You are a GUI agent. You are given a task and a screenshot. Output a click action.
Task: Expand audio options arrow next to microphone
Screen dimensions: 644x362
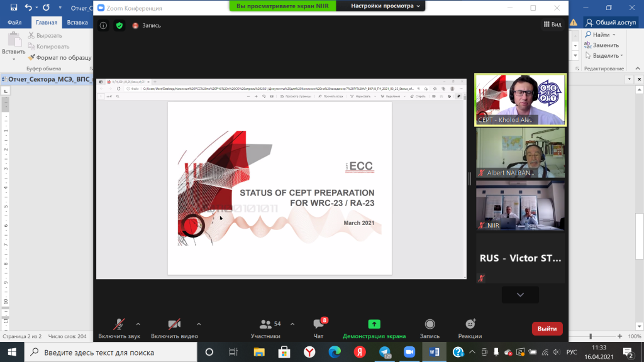point(138,324)
